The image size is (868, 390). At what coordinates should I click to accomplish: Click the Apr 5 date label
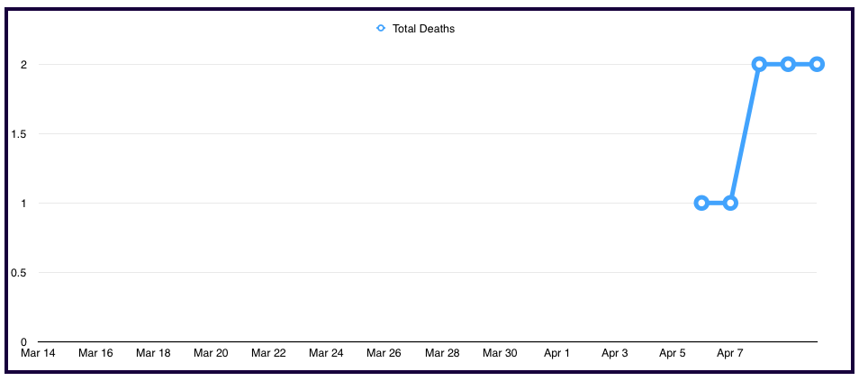click(672, 354)
